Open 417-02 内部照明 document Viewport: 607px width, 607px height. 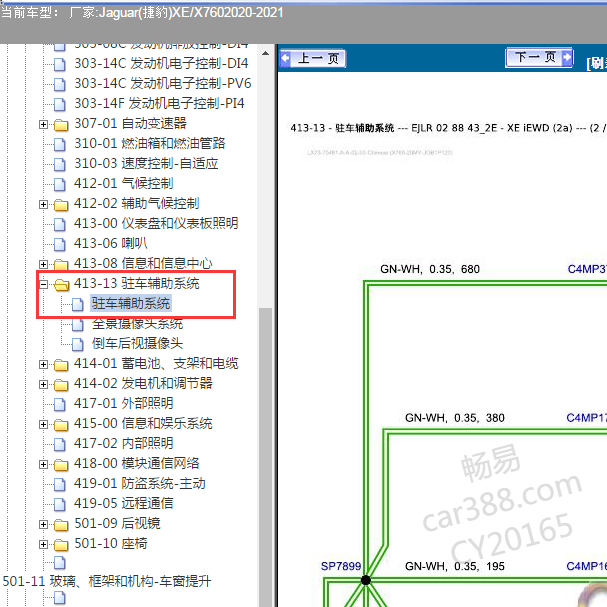(123, 444)
